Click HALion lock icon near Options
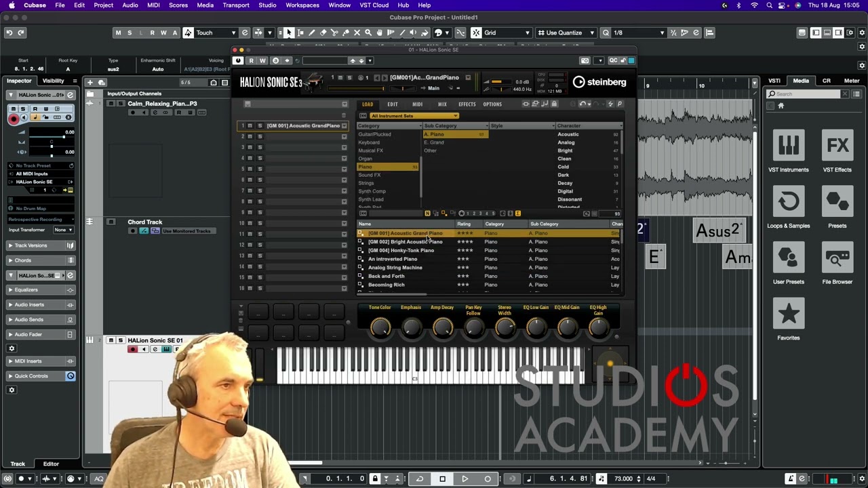This screenshot has width=868, height=488. coord(554,104)
